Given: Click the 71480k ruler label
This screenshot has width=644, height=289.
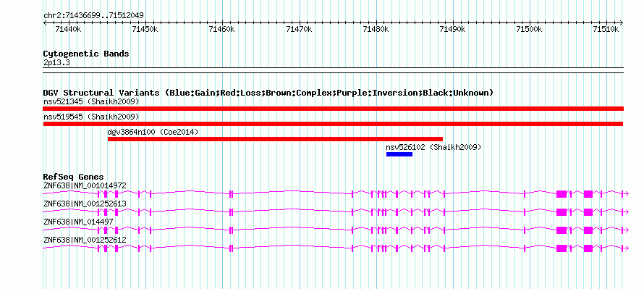Looking at the screenshot, I should point(376,29).
